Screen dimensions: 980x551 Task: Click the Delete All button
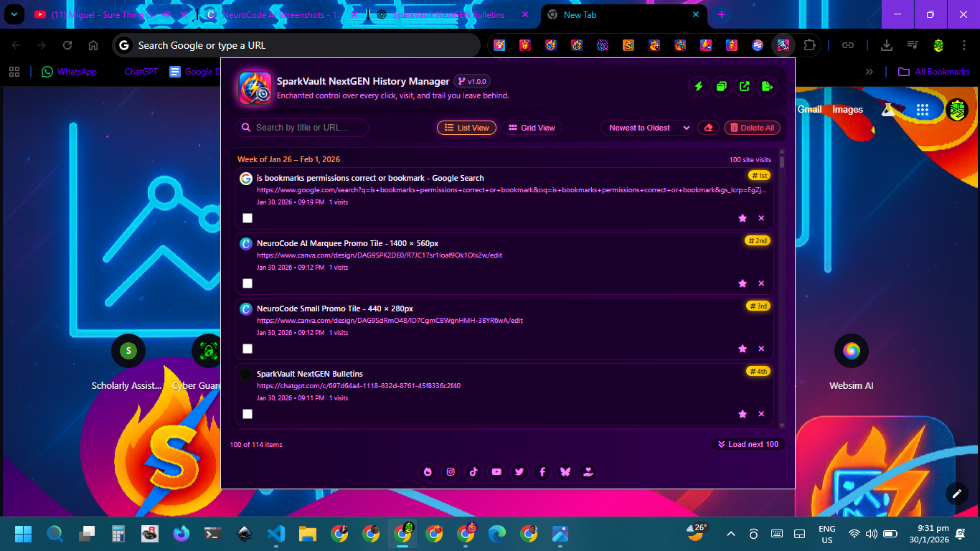[751, 128]
